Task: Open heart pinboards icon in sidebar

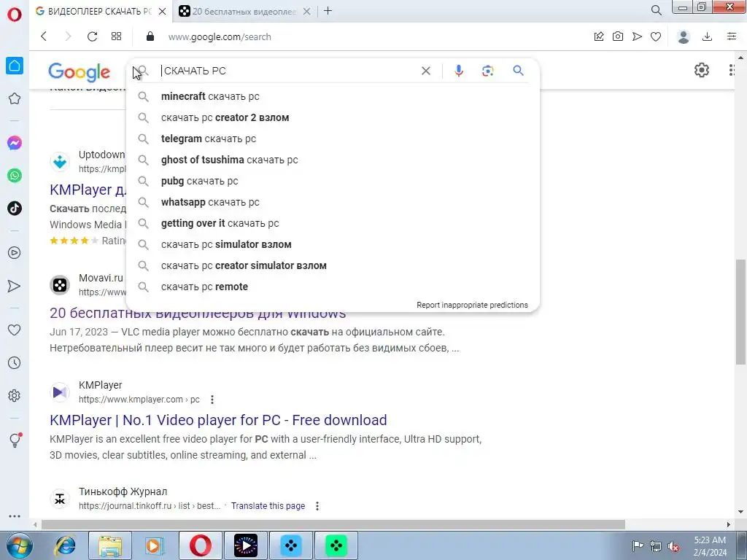Action: tap(15, 330)
